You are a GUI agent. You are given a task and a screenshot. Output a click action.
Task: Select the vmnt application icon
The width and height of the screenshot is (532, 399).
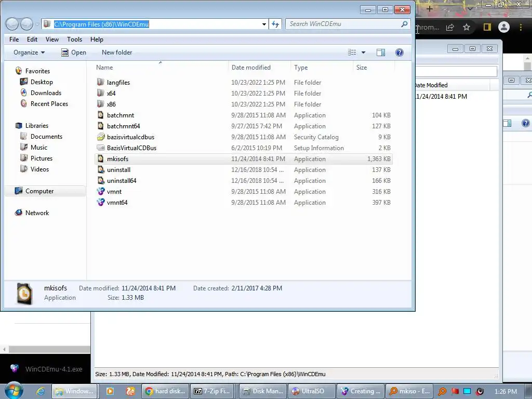(x=101, y=191)
